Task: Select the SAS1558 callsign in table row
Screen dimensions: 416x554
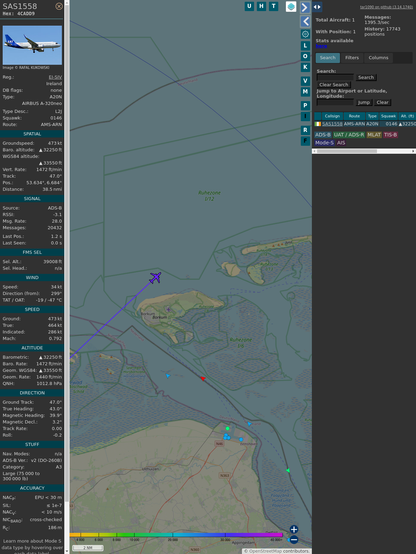Action: pos(332,124)
